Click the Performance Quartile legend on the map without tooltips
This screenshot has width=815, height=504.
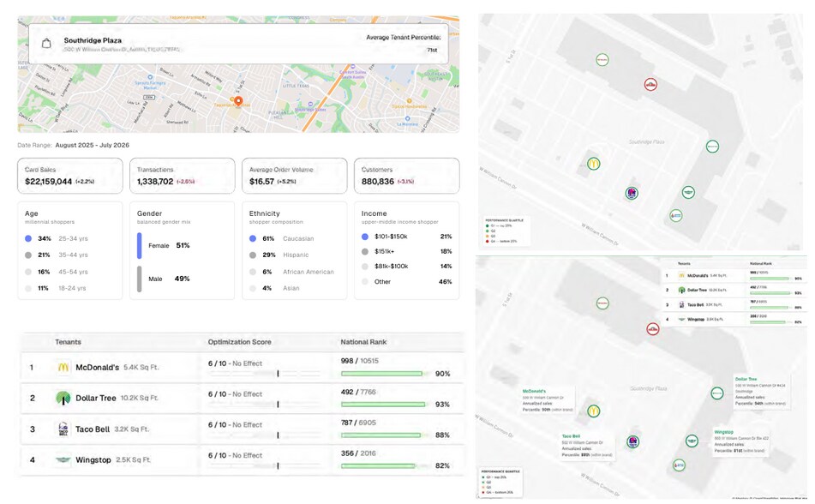click(506, 231)
